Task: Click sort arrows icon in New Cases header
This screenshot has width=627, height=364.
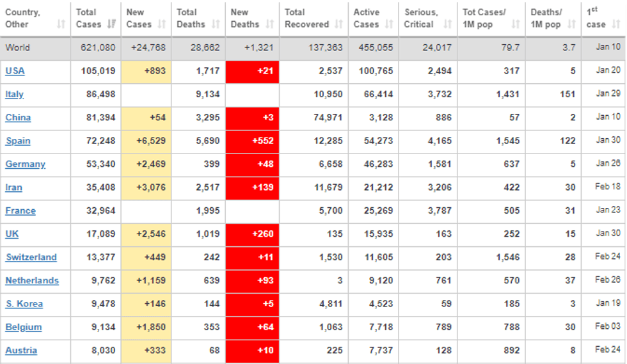Action: click(163, 24)
